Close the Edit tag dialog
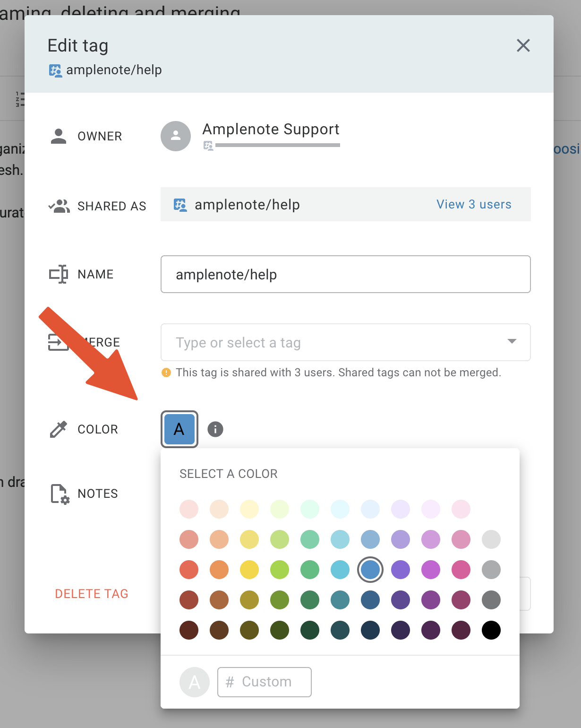This screenshot has width=581, height=728. click(523, 45)
